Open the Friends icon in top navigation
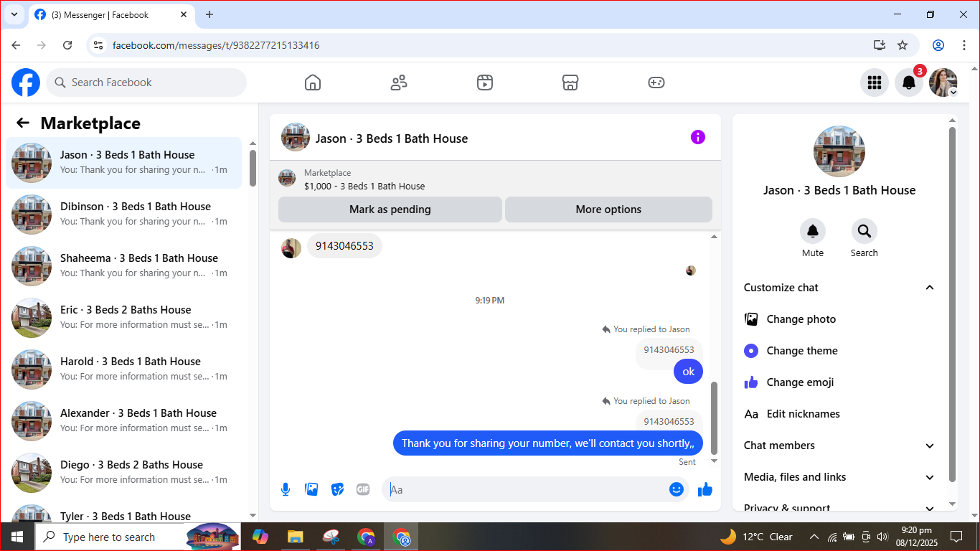This screenshot has width=980, height=551. (x=399, y=83)
